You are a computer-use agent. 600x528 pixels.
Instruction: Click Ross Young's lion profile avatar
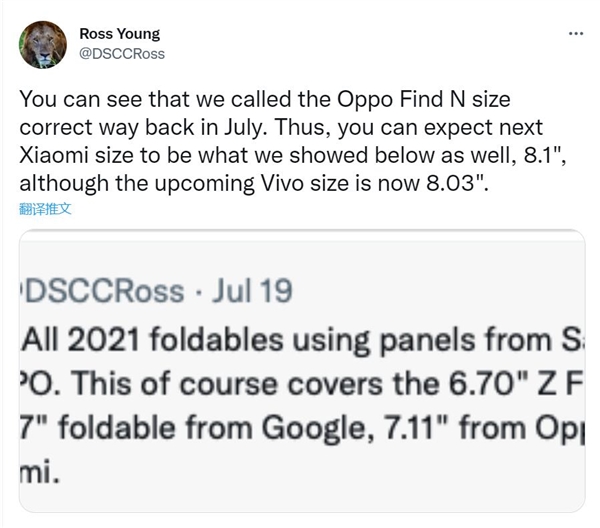[42, 46]
